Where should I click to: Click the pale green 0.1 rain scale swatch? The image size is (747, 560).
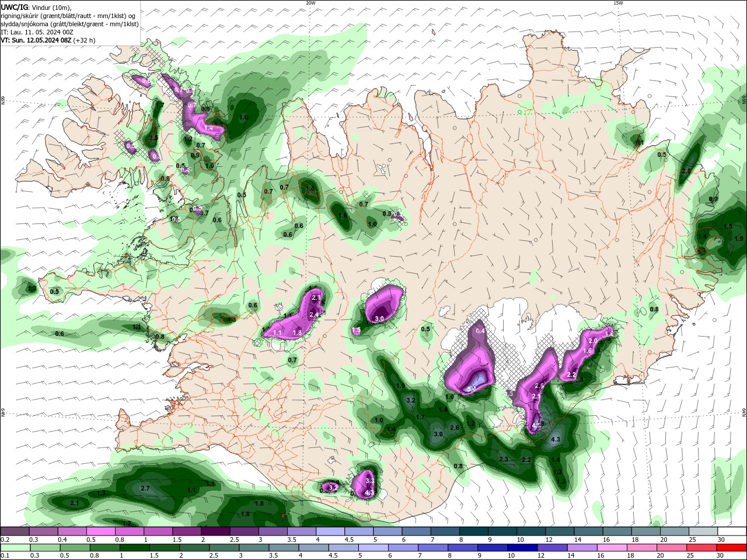coord(15,548)
